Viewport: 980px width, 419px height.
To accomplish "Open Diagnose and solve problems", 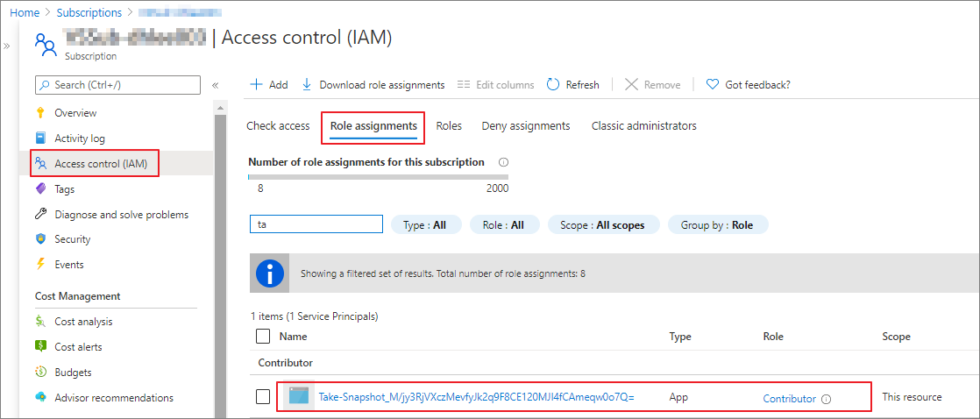I will tap(122, 215).
